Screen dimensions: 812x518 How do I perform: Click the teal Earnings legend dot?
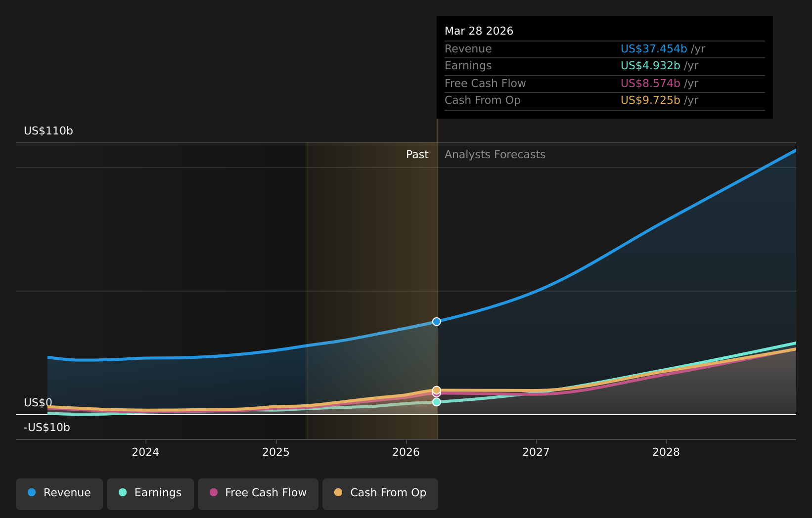[123, 492]
